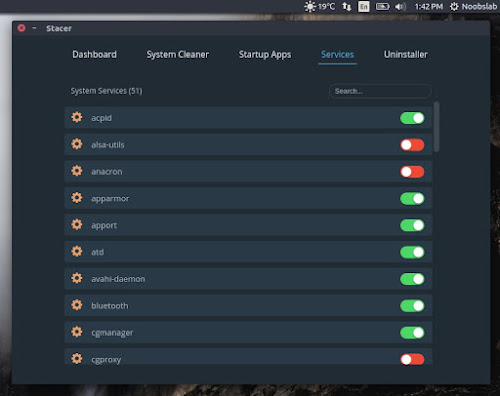Viewport: 500px width, 396px height.
Task: Click the services list vertical scrollbar
Action: pos(436,127)
